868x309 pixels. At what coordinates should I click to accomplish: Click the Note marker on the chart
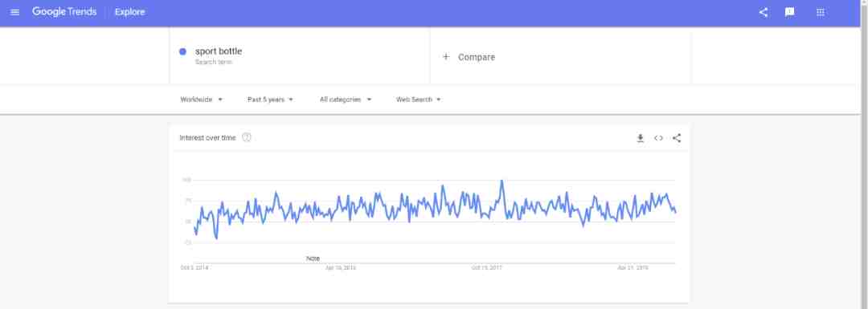(313, 258)
